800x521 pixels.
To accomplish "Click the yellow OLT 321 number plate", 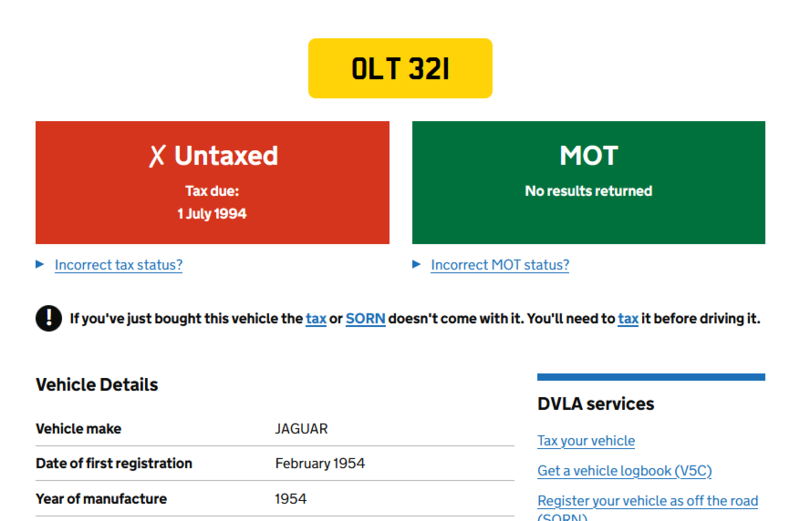I will click(x=400, y=68).
